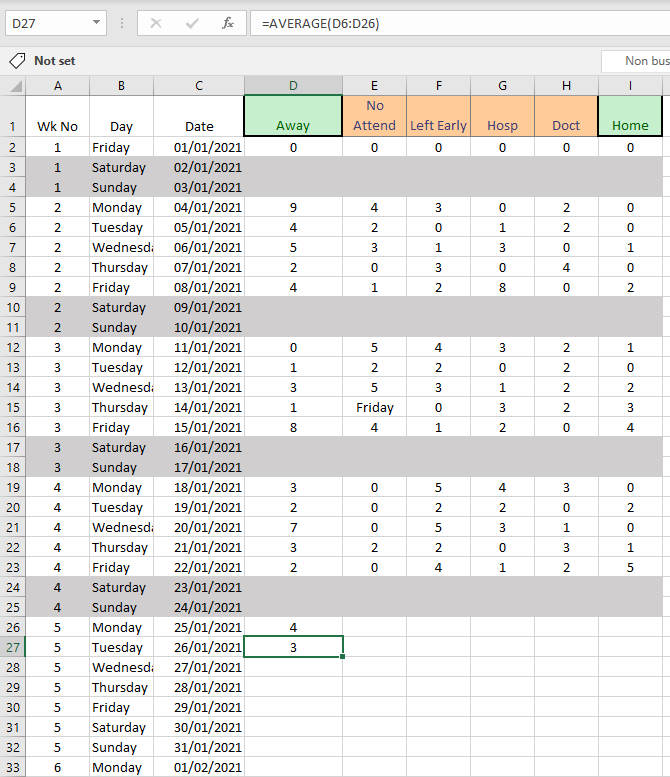Click the fill handle of cell D27
670x777 pixels.
click(342, 657)
